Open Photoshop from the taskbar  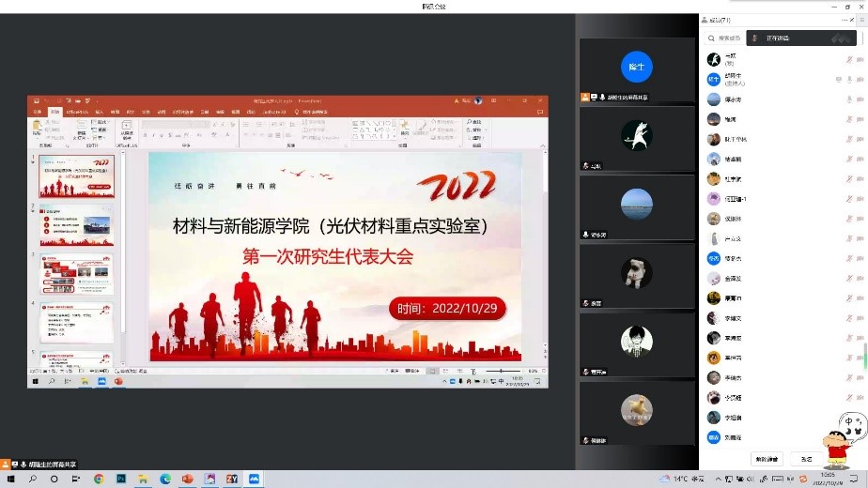click(121, 479)
